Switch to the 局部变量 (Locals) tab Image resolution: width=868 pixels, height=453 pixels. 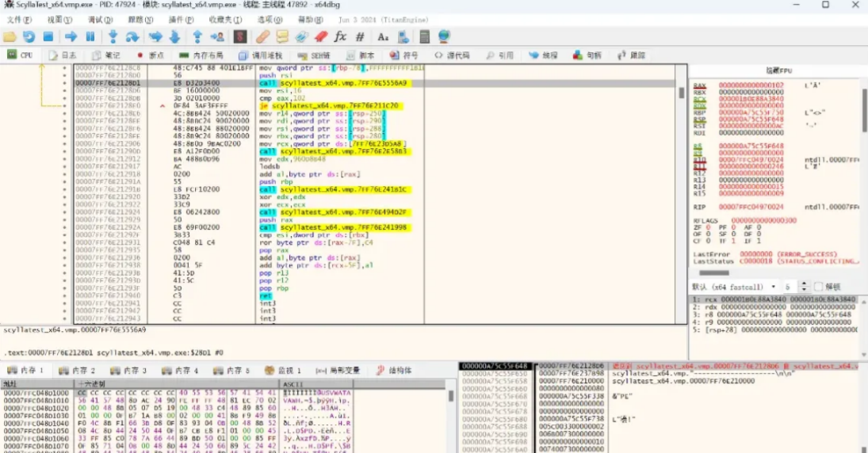[x=338, y=371]
